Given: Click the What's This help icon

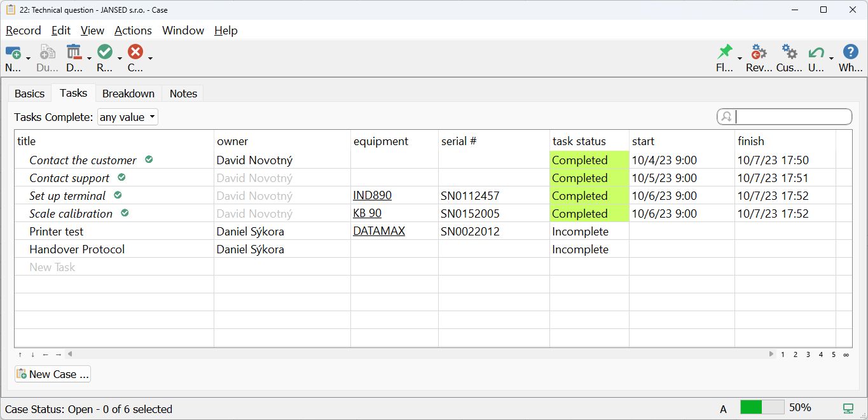Looking at the screenshot, I should click(850, 52).
